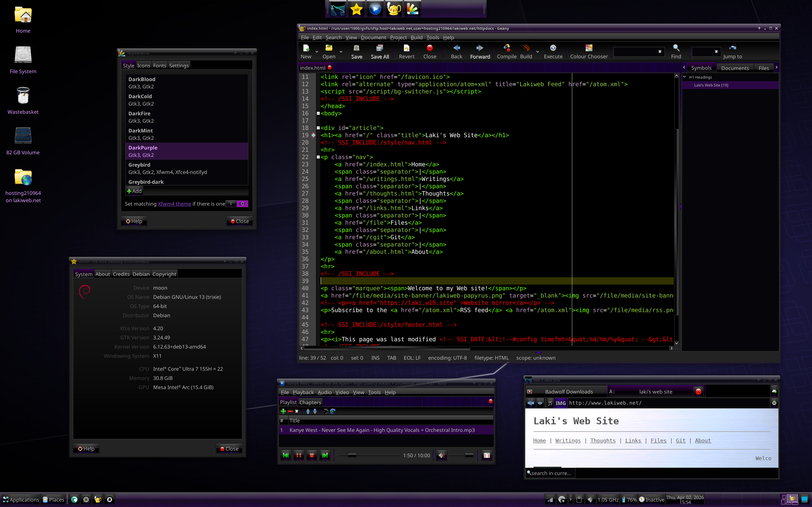Open the Document menu in Geany
This screenshot has height=507, width=812.
coord(373,38)
